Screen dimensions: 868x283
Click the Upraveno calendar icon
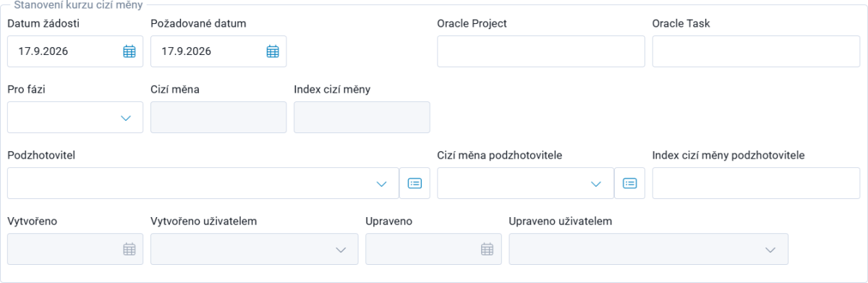[488, 249]
